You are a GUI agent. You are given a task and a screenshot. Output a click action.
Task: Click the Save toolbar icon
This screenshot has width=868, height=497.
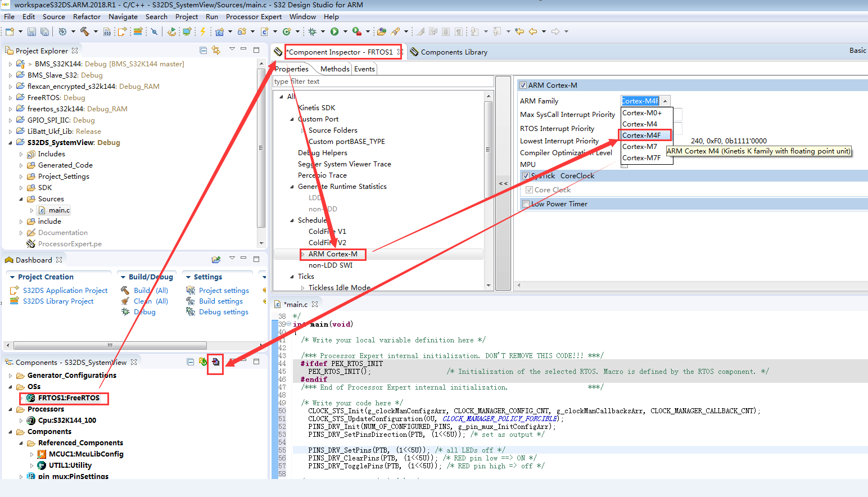(x=31, y=31)
